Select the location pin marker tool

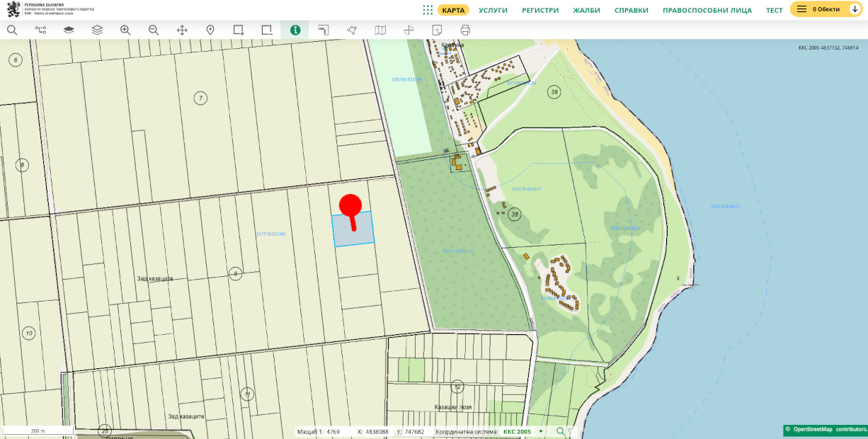tap(210, 30)
